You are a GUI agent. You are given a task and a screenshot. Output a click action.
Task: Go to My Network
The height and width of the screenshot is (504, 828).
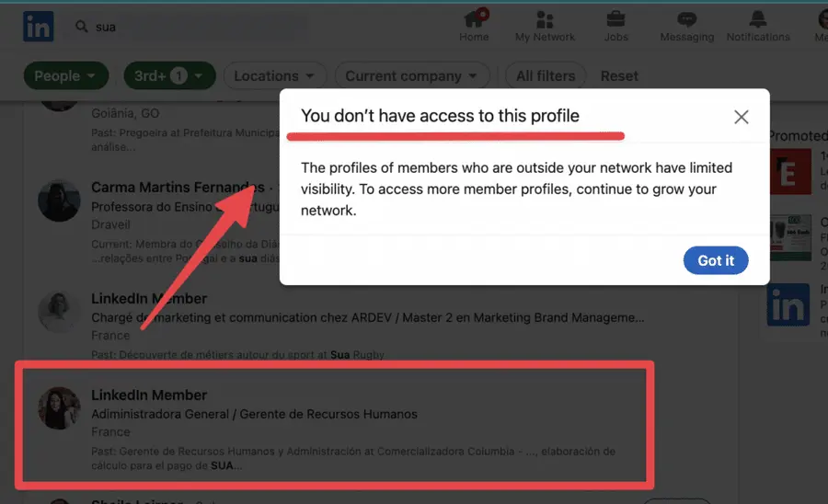coord(545,26)
